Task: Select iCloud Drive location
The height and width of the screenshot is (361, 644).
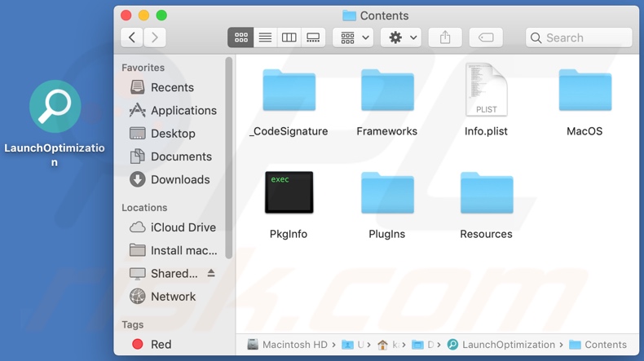Action: click(x=173, y=227)
